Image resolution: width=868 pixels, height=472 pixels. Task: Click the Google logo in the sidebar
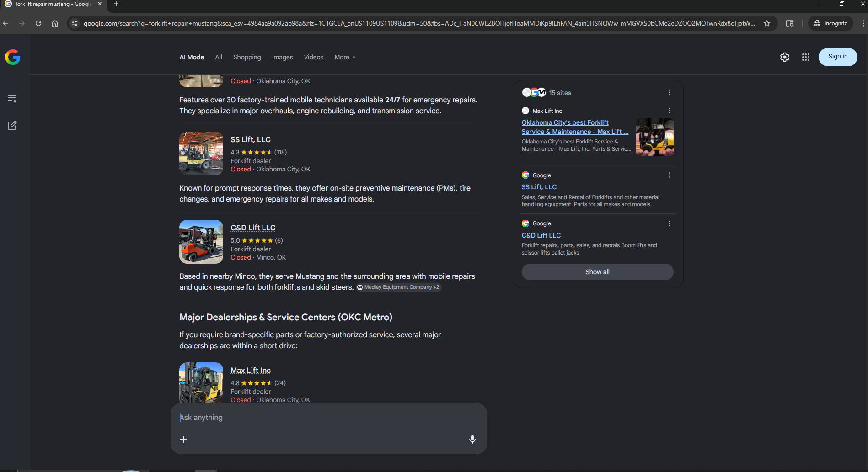tap(13, 57)
